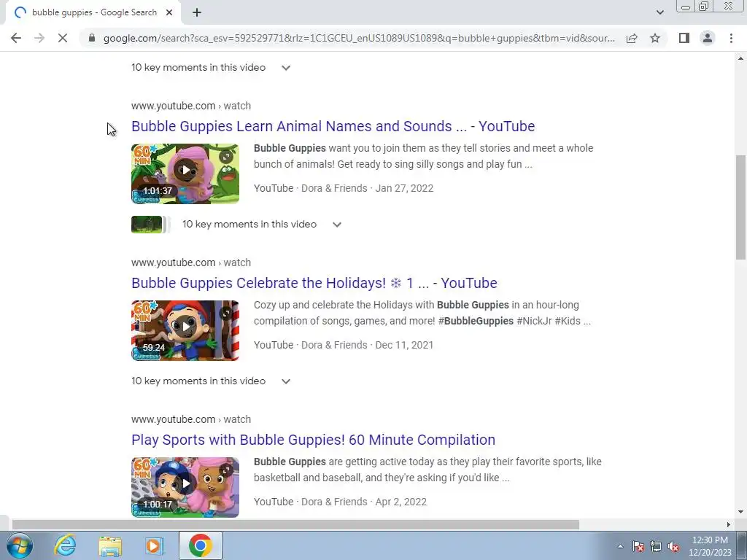Open Windows Explorer from taskbar
Viewport: 747px width, 560px height.
pos(110,545)
